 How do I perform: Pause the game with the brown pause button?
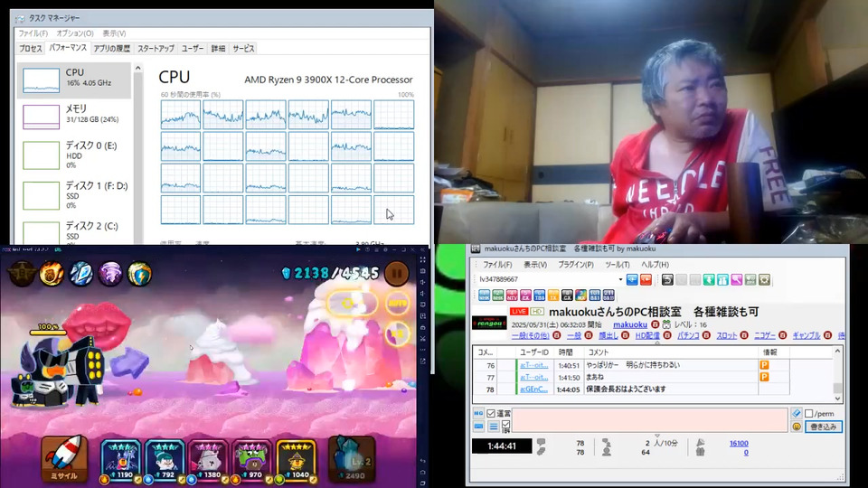(x=396, y=273)
